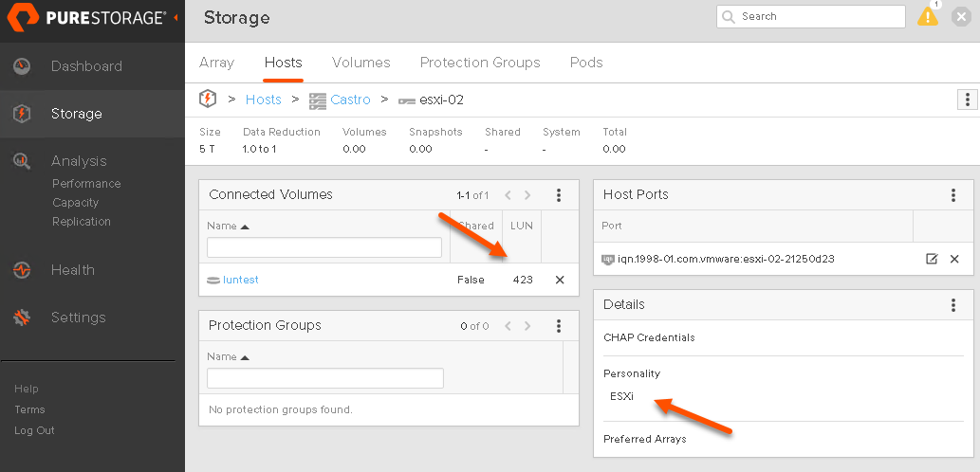
Task: Edit the iqn host port entry
Action: (932, 259)
